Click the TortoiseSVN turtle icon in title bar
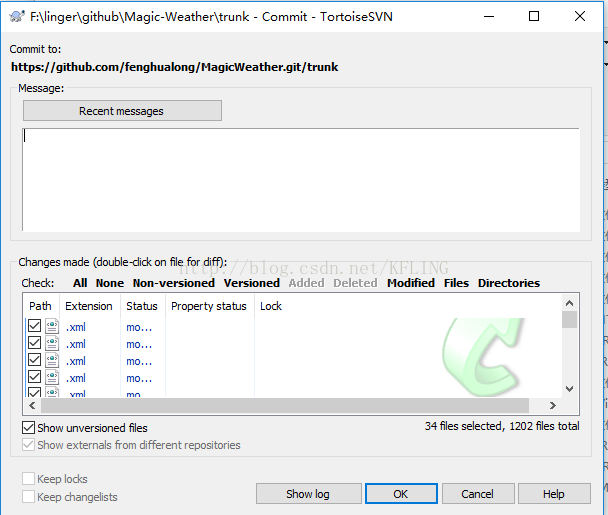Screen dimensions: 608x515 click(x=17, y=17)
